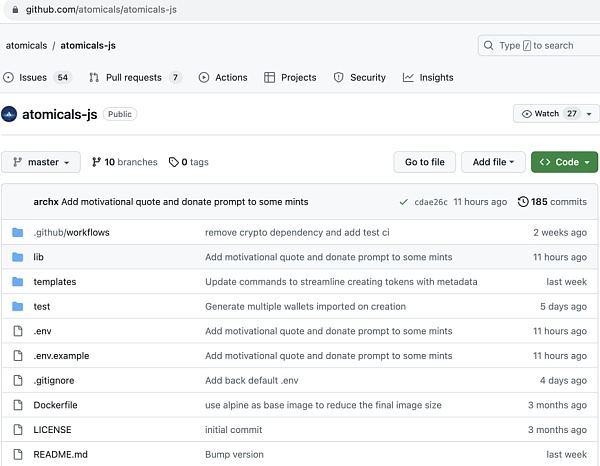The width and height of the screenshot is (600, 466).
Task: Open the README.md file
Action: click(60, 454)
